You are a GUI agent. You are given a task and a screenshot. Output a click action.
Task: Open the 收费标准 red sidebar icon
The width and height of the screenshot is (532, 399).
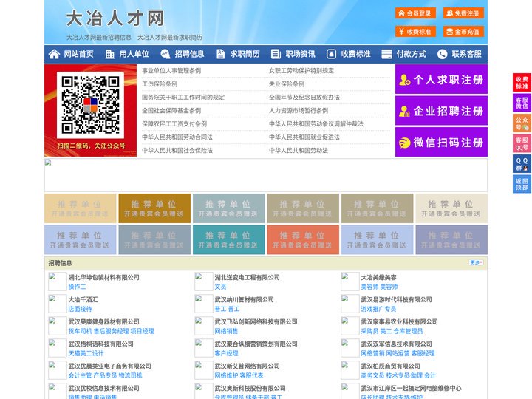point(522,83)
